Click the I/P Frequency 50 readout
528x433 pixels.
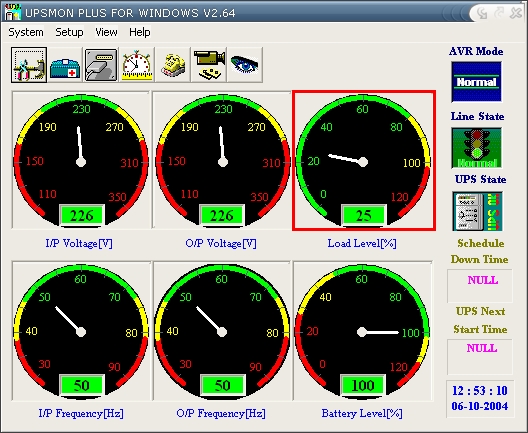pyautogui.click(x=82, y=385)
